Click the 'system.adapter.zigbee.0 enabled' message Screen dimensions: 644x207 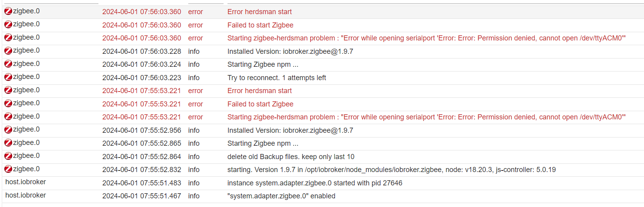281,196
